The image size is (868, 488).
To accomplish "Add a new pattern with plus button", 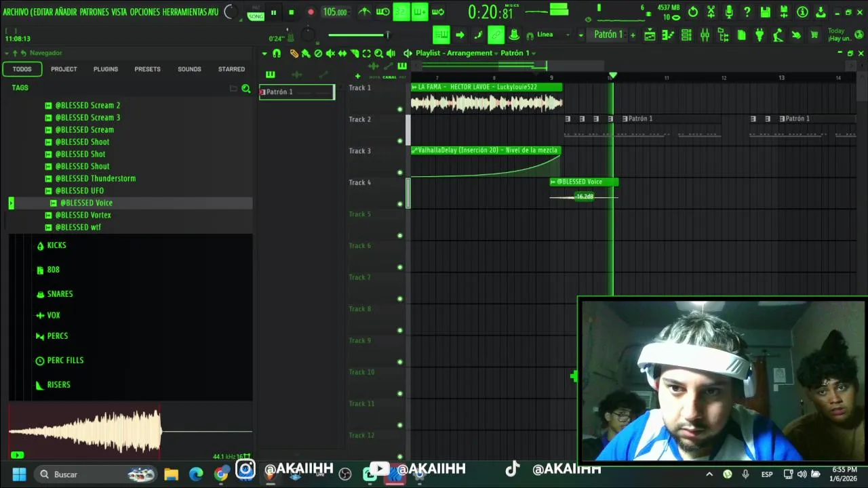I will pos(633,35).
